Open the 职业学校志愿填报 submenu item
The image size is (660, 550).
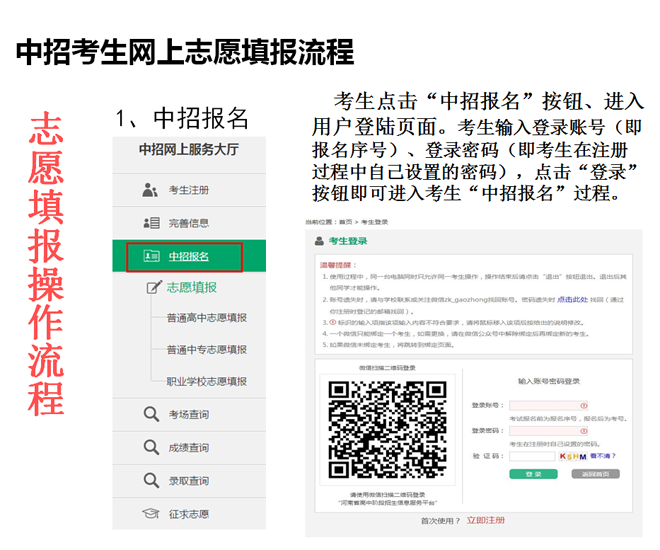pyautogui.click(x=206, y=381)
